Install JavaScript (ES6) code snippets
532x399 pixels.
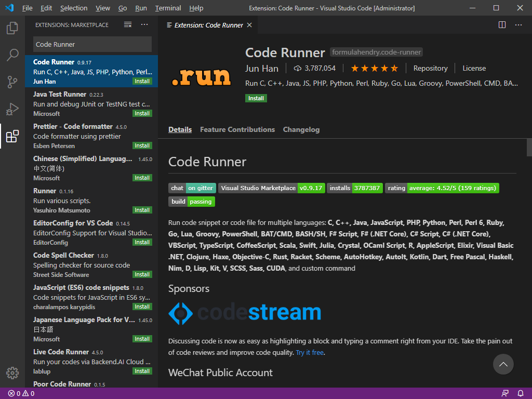click(x=142, y=307)
